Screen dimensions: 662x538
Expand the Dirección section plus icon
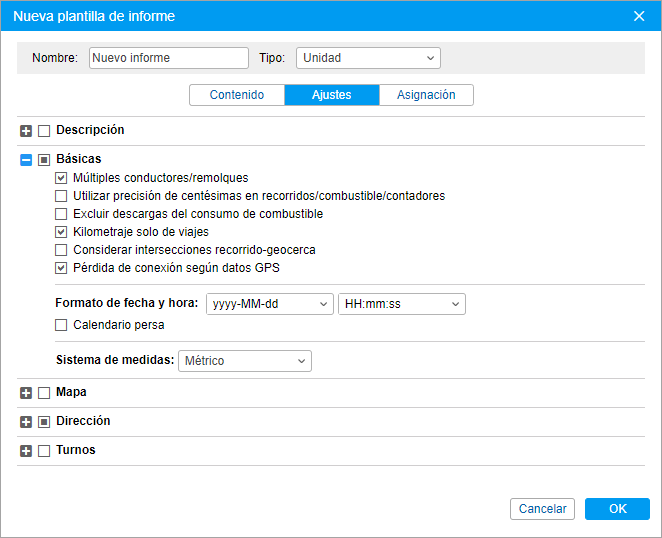[x=26, y=422]
